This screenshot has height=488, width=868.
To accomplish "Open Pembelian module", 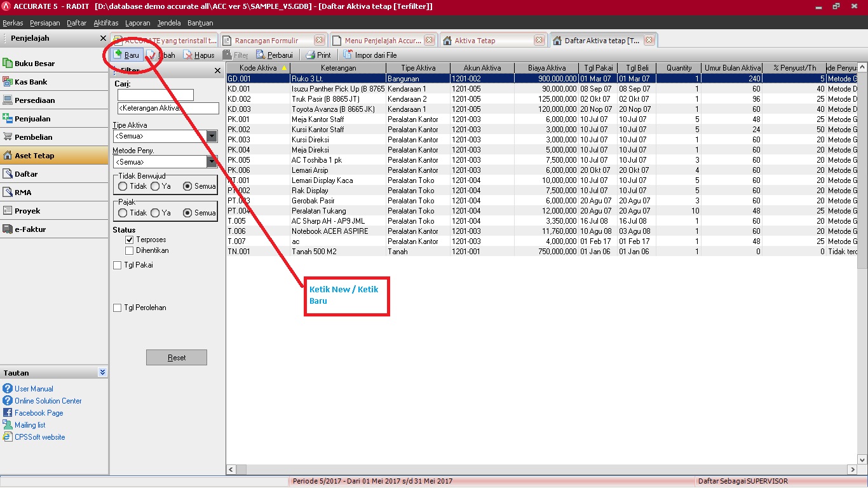I will tap(54, 137).
